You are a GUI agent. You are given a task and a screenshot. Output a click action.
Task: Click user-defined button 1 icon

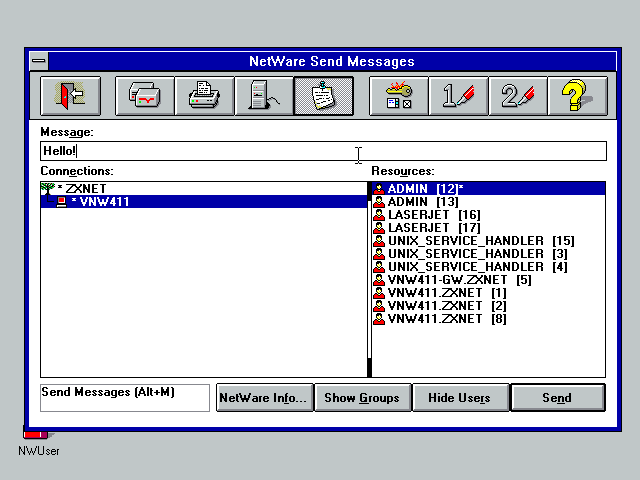point(458,96)
